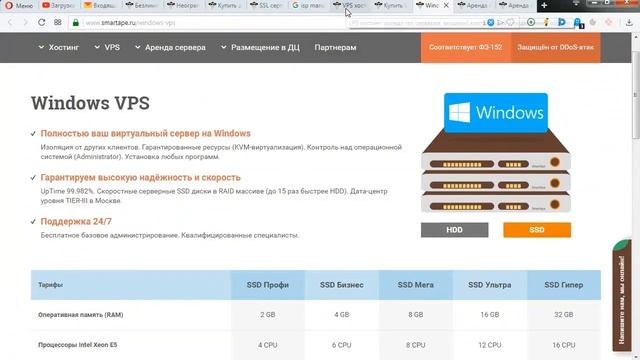
Task: Select the SSD Мега tariff column header
Action: click(416, 285)
